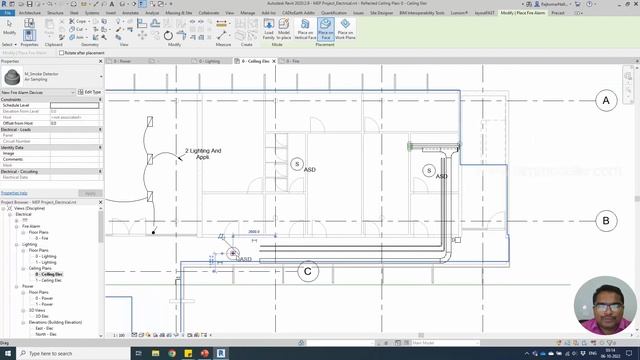
Task: Close the Properties palette
Action: [100, 61]
